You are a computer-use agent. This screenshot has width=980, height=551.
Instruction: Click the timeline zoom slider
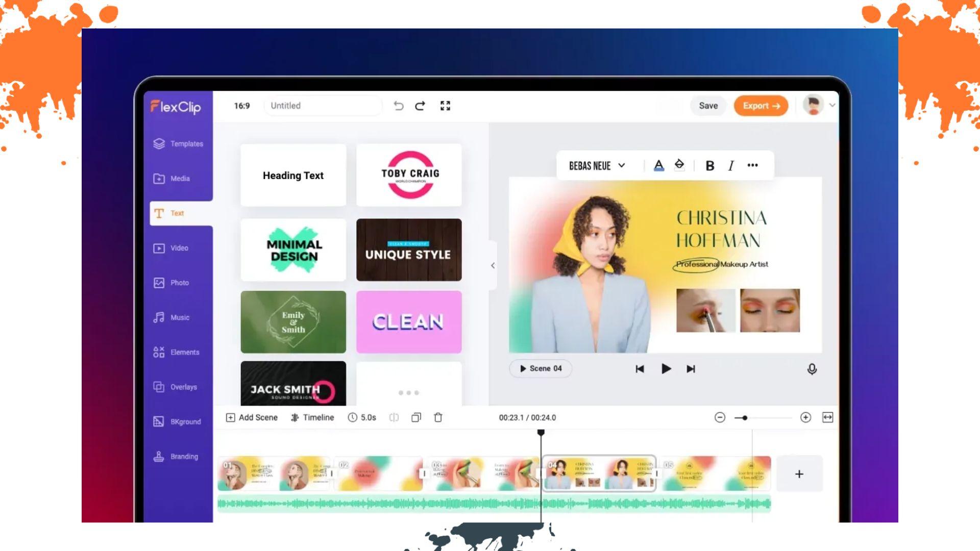(x=763, y=418)
